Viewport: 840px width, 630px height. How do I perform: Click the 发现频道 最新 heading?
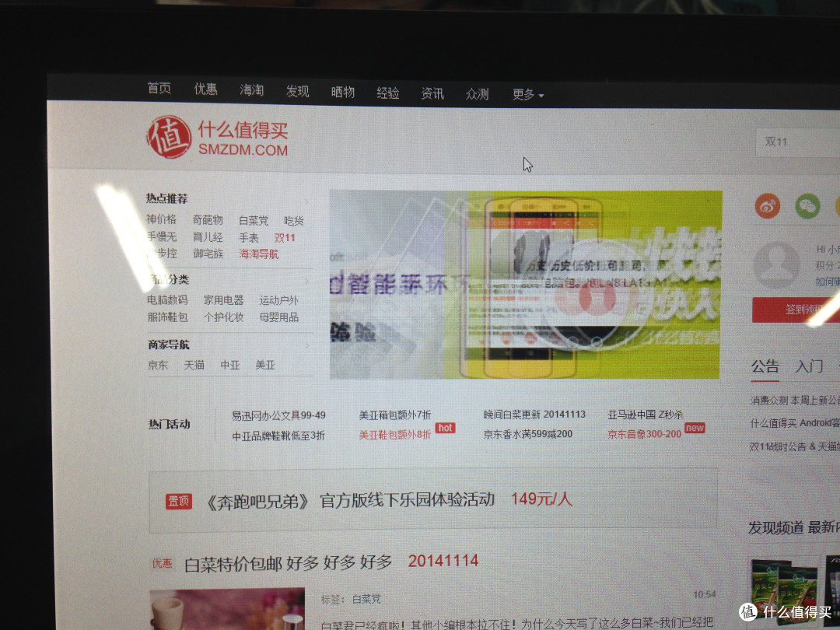click(x=793, y=527)
